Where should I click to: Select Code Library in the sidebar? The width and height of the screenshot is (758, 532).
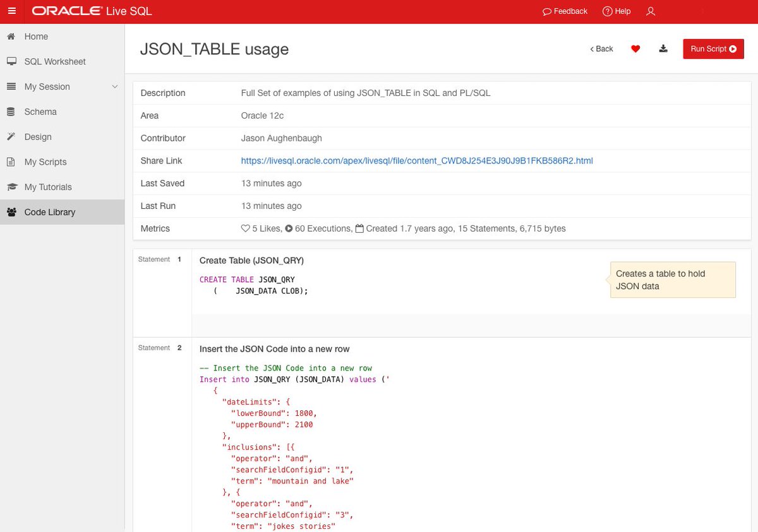[62, 212]
